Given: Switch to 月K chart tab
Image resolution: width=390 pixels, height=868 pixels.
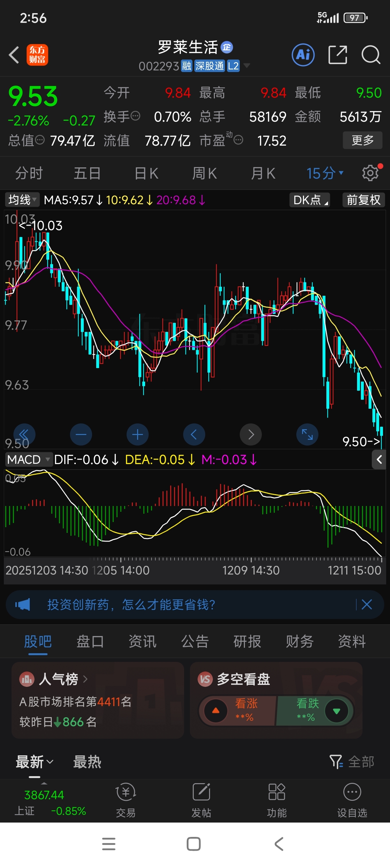Looking at the screenshot, I should tap(263, 173).
